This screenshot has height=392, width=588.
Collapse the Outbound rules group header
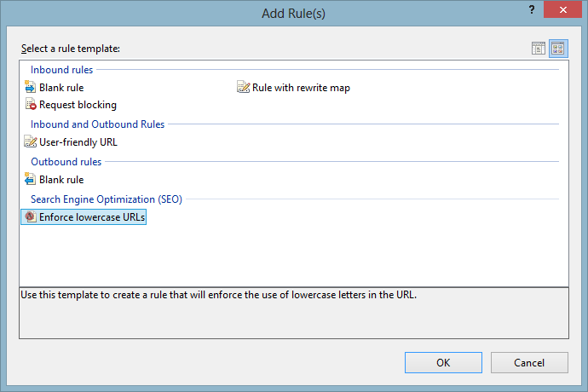pyautogui.click(x=66, y=162)
